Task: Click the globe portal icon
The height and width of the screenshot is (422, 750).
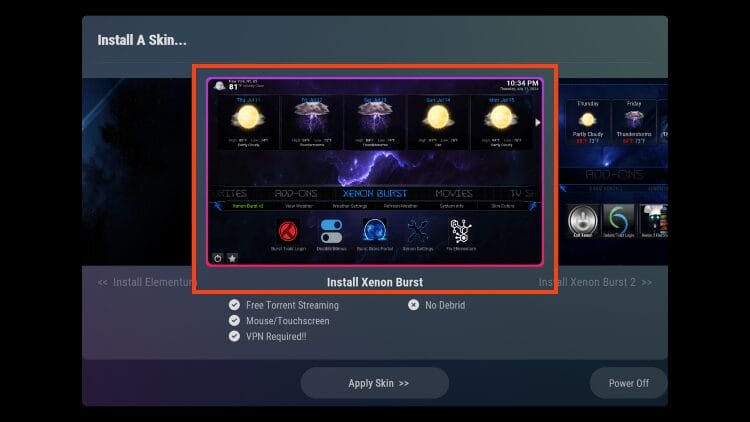Action: [x=375, y=232]
